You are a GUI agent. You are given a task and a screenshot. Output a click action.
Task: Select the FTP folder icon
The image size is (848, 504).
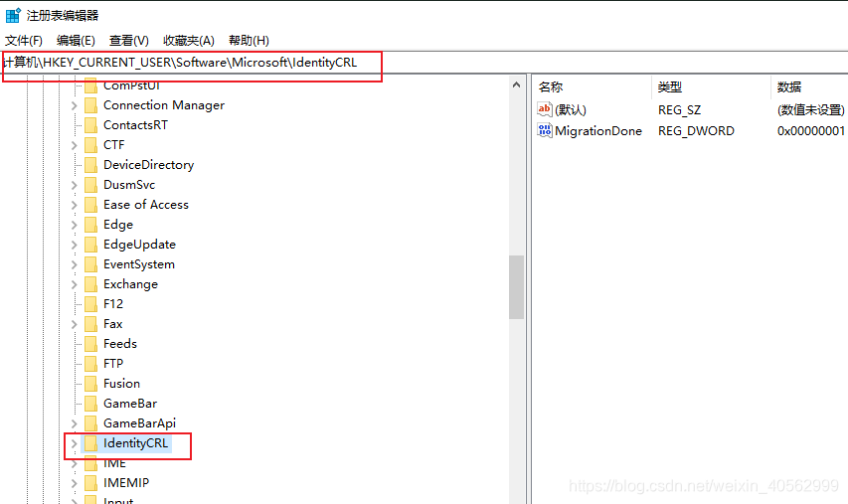[90, 364]
